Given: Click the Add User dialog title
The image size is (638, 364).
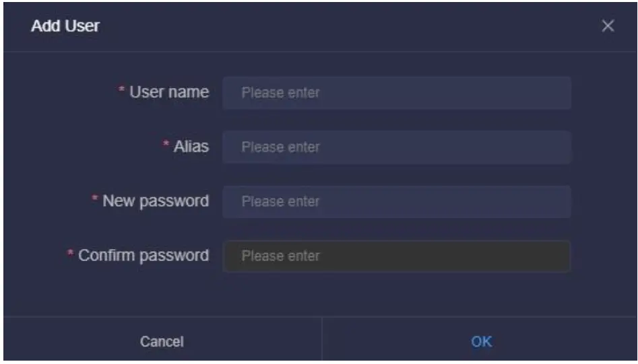Looking at the screenshot, I should click(x=65, y=26).
